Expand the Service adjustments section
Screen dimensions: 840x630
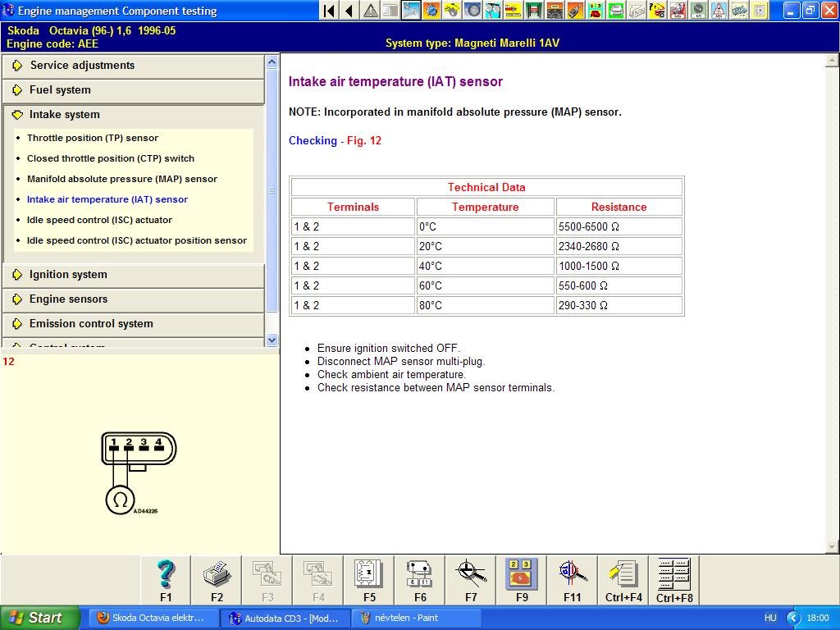[134, 66]
